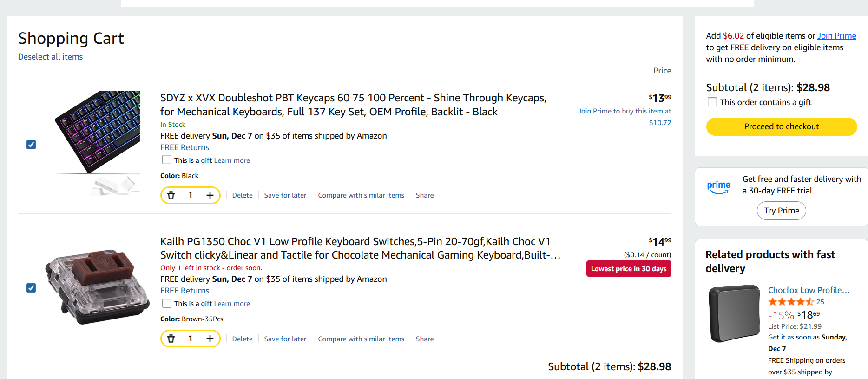Check 'This order contains a gift' box
This screenshot has height=379, width=868.
712,102
